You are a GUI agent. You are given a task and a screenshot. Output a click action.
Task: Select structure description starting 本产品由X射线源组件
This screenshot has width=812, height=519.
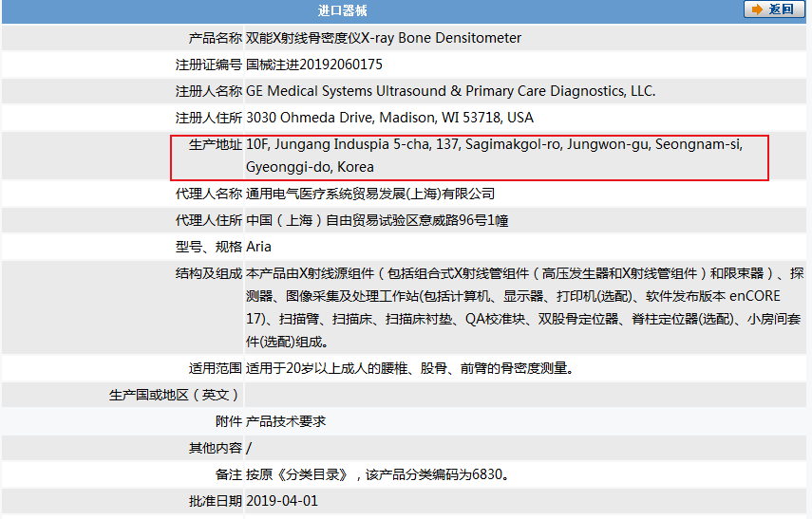524,307
